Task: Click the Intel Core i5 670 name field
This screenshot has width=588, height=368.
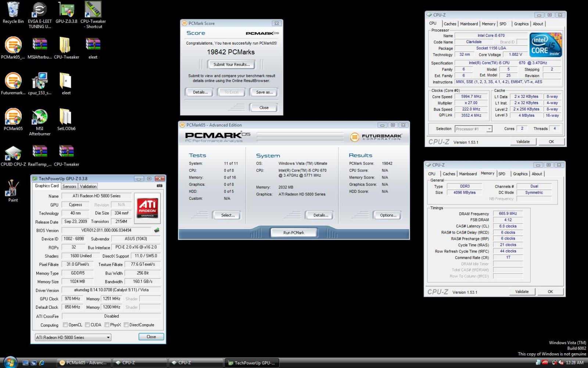Action: pos(491,35)
